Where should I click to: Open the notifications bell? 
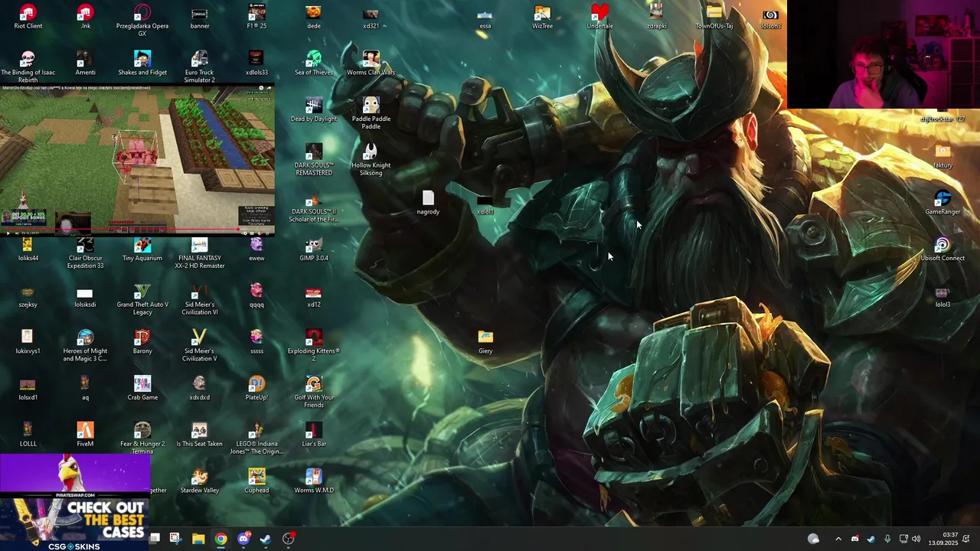pyautogui.click(x=966, y=539)
